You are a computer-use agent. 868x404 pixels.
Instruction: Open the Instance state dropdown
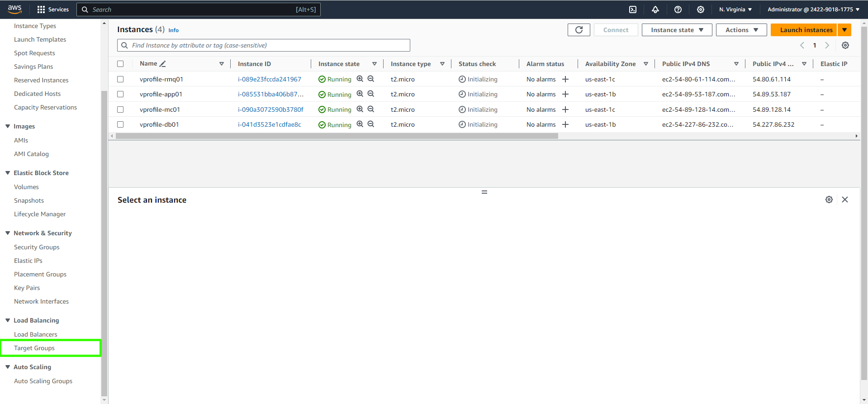click(x=677, y=30)
